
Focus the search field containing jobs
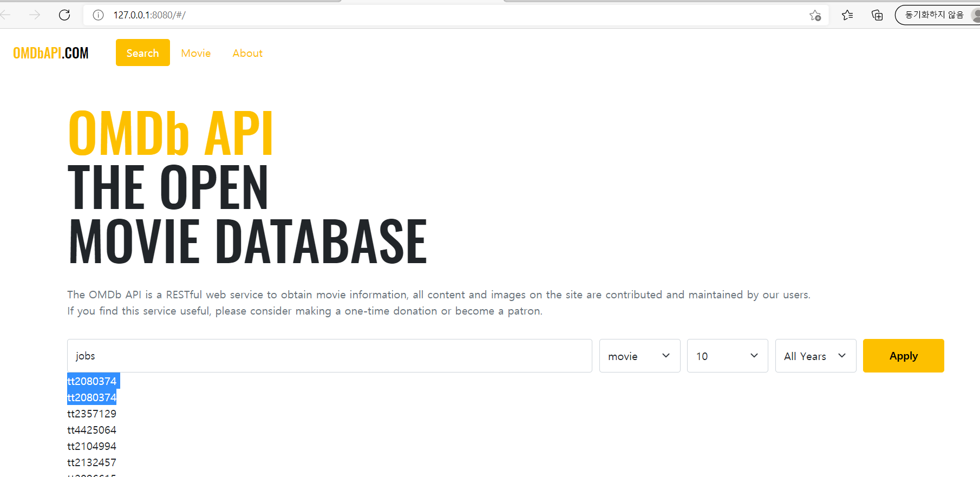(330, 356)
